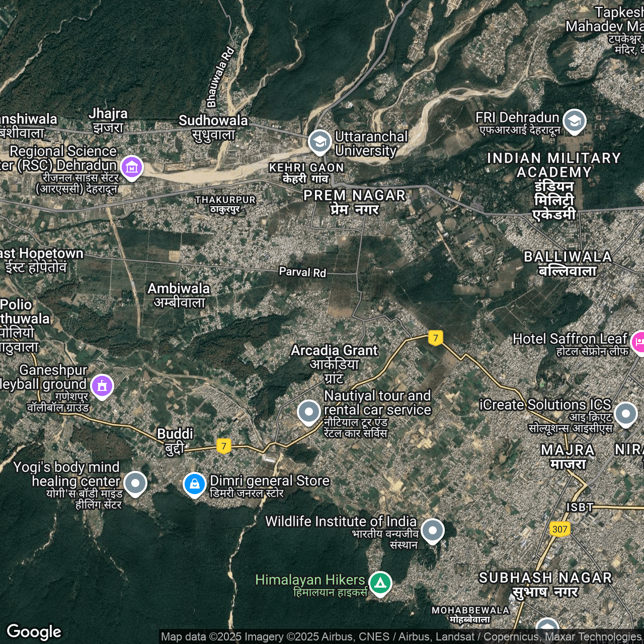This screenshot has height=644, width=644.
Task: Click the Wildlife Institute of India marker
Action: point(432,530)
